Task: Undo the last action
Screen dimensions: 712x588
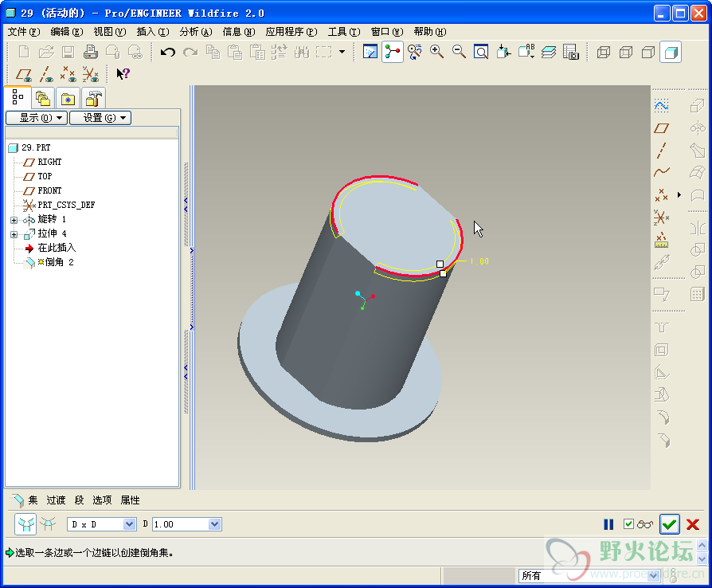Action: [x=167, y=53]
